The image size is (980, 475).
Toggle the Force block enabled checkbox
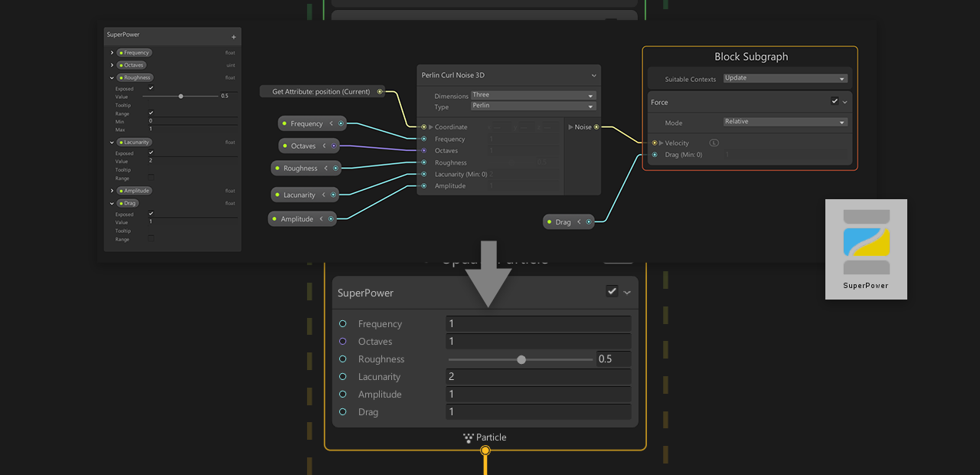tap(835, 102)
